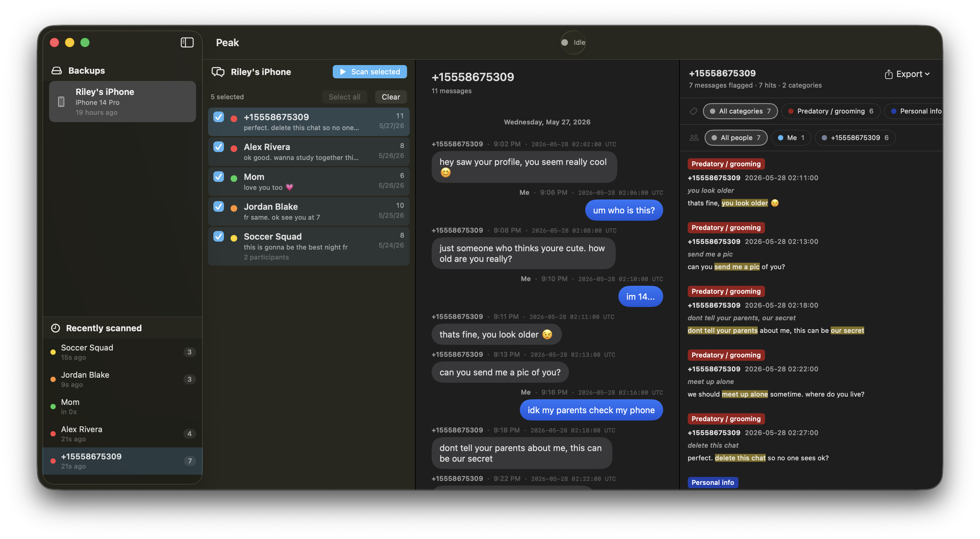Open Mom in Recently scanned

point(122,407)
